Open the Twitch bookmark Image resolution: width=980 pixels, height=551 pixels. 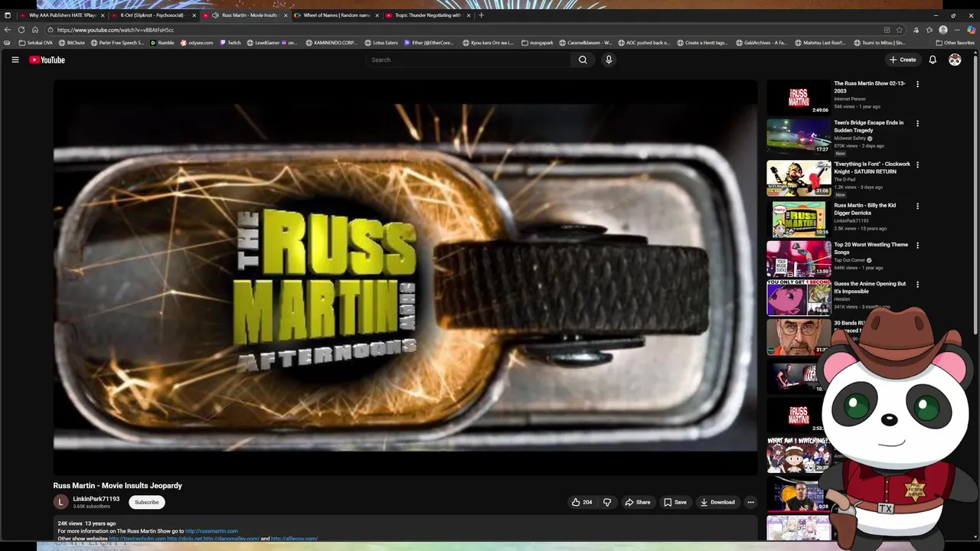pos(230,43)
